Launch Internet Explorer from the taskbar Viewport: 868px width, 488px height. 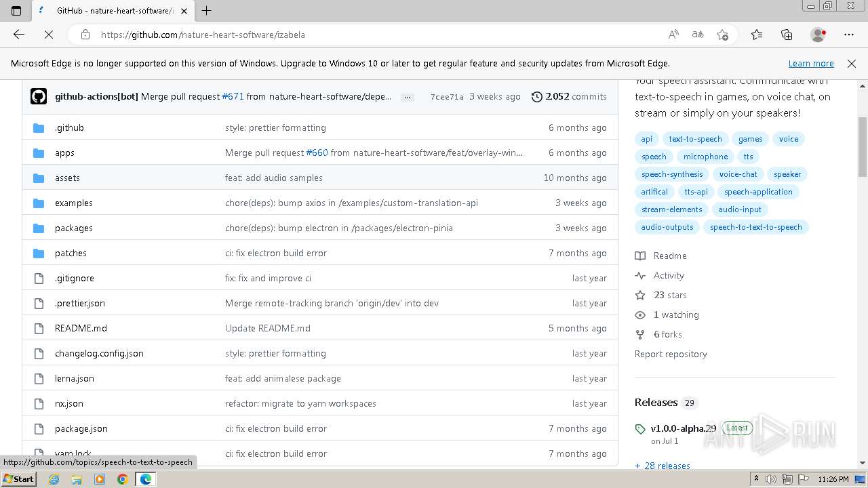[54, 479]
